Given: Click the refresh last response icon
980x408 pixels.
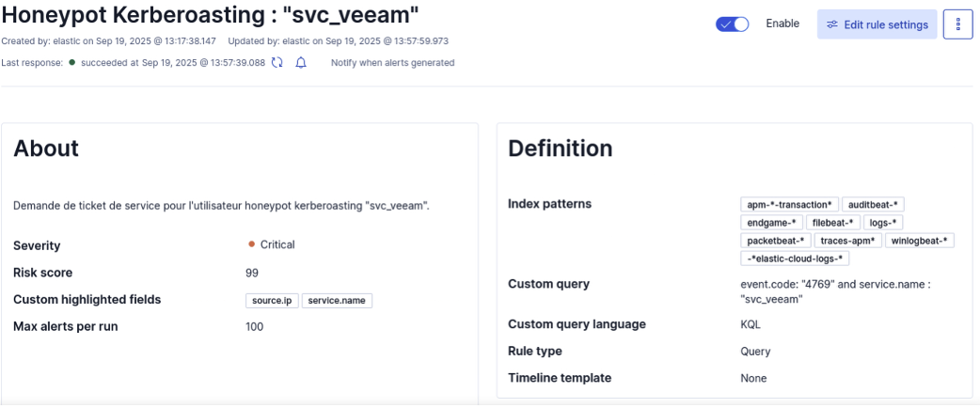Looking at the screenshot, I should (x=277, y=63).
